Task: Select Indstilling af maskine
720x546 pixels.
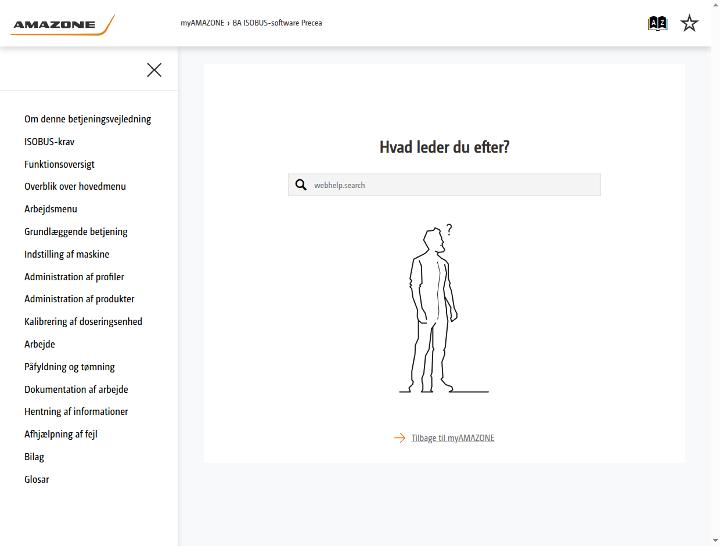Action: click(67, 254)
